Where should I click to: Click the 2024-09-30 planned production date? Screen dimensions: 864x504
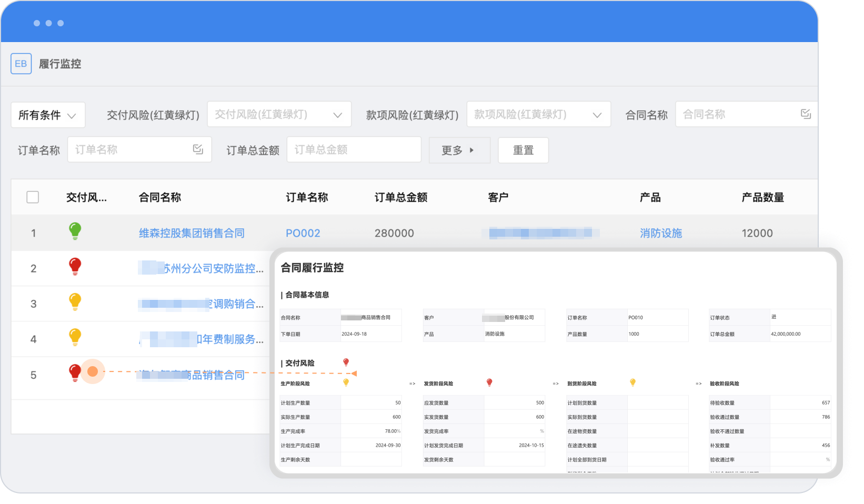tap(388, 445)
